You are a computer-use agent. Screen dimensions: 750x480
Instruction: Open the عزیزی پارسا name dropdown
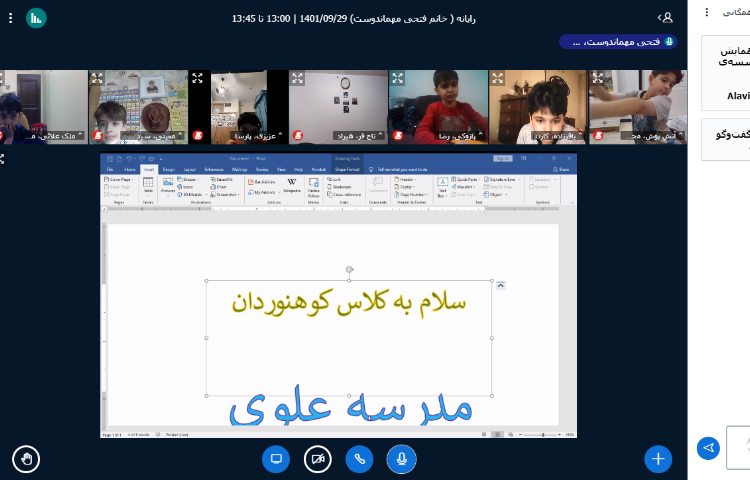point(256,136)
